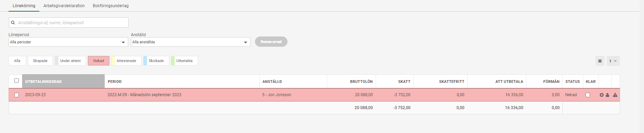
Task: Expand the Anställd dropdown
Action: click(191, 42)
